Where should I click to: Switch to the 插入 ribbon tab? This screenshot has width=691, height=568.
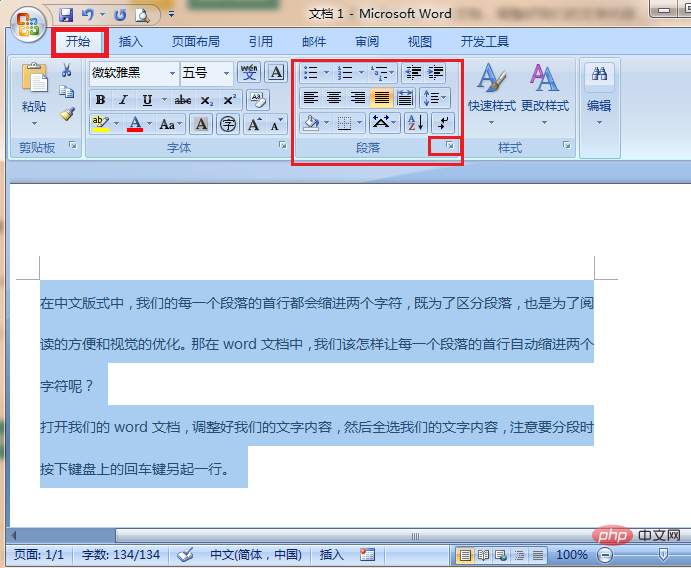click(131, 42)
